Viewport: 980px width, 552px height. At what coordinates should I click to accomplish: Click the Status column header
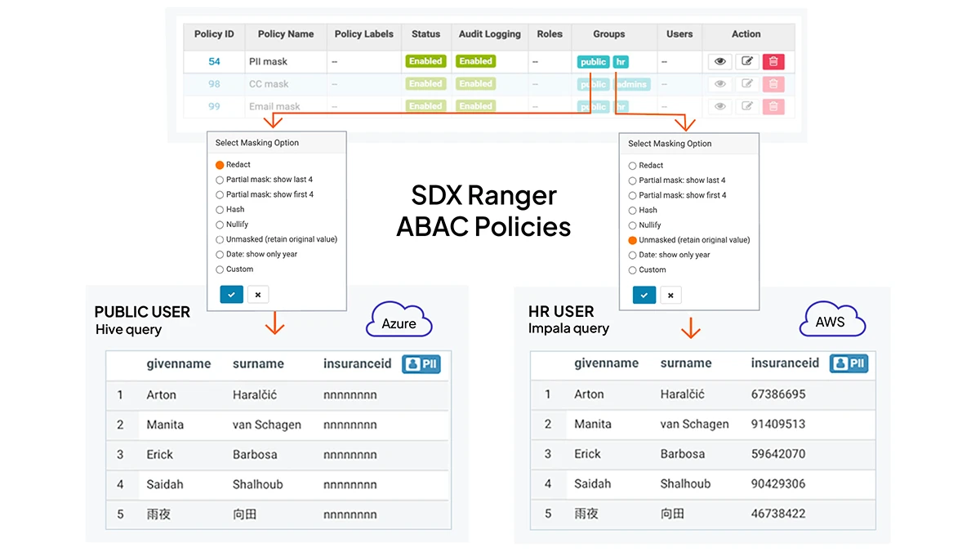pyautogui.click(x=425, y=34)
